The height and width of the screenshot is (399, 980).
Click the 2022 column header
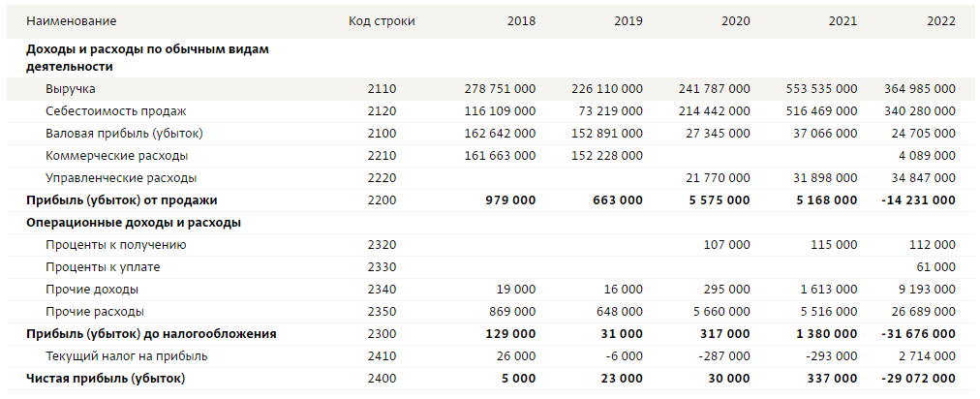tap(940, 21)
